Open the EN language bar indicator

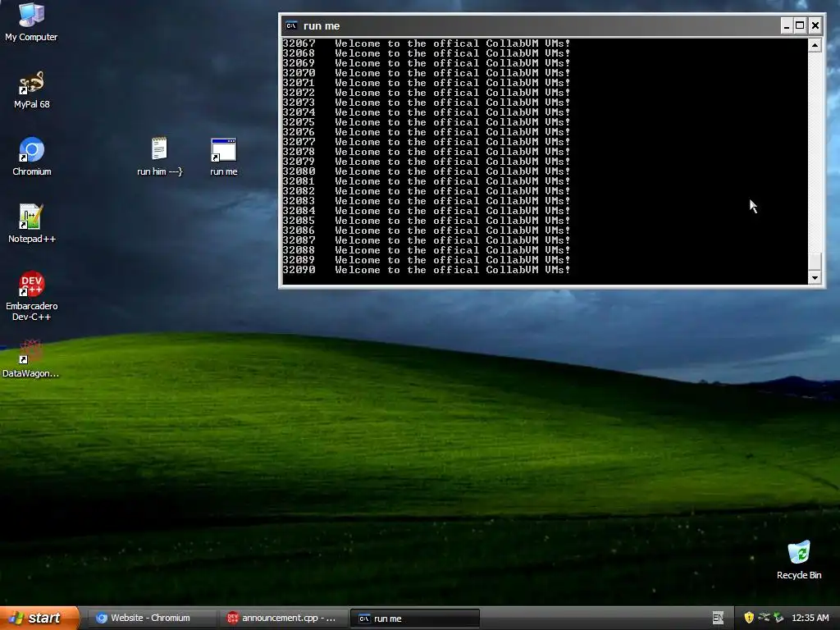tap(718, 618)
